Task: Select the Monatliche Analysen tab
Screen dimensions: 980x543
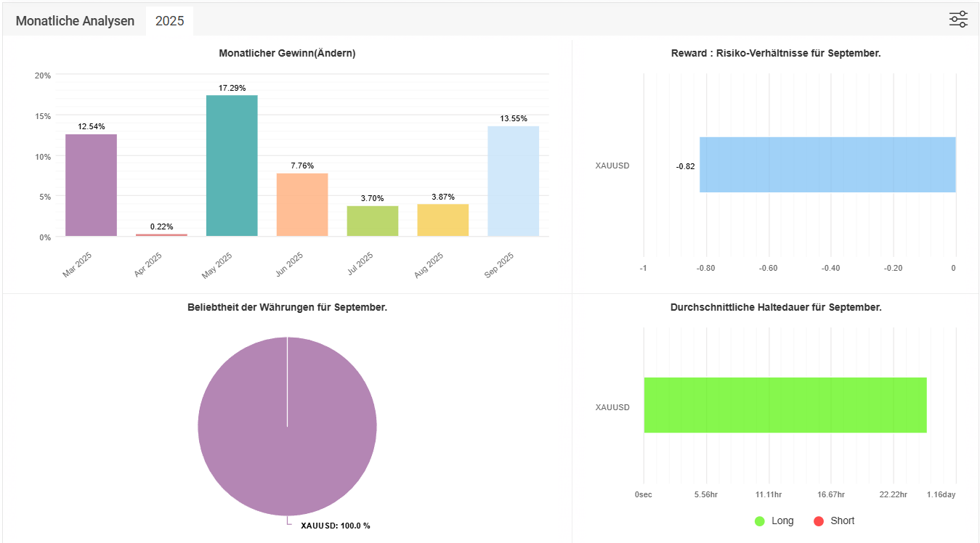Action: click(75, 21)
